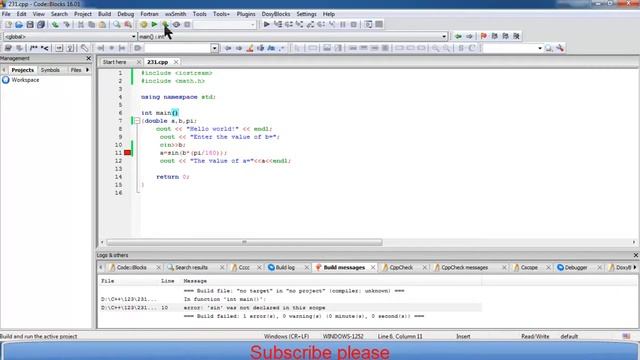Start debugging with the Debug/Continue arrow
The width and height of the screenshot is (640, 360).
[x=267, y=24]
